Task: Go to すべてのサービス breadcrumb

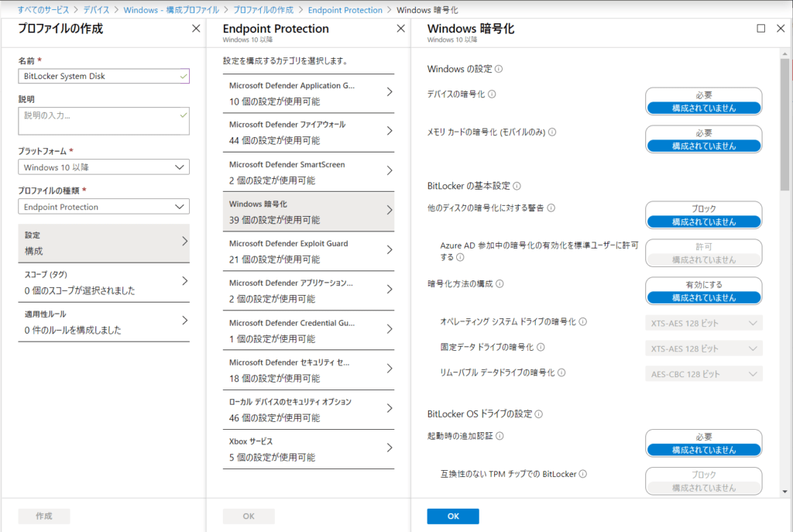Action: (x=43, y=10)
